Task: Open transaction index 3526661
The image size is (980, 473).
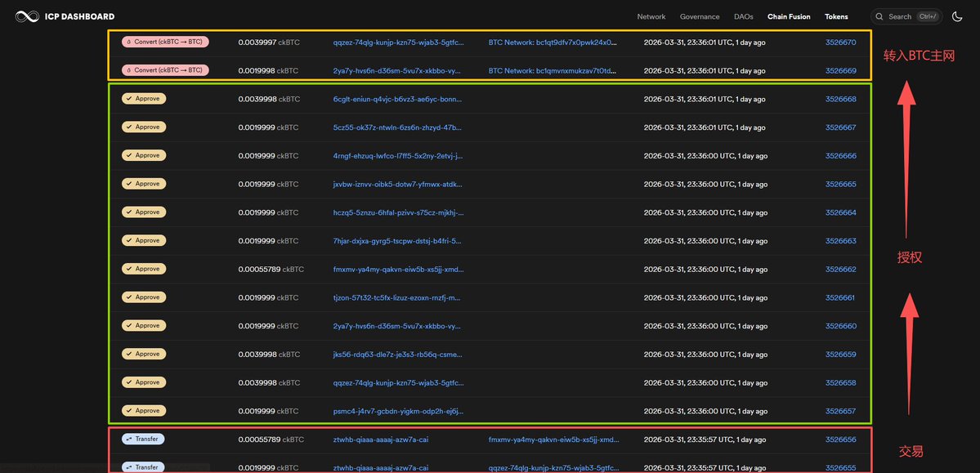Action: tap(840, 297)
